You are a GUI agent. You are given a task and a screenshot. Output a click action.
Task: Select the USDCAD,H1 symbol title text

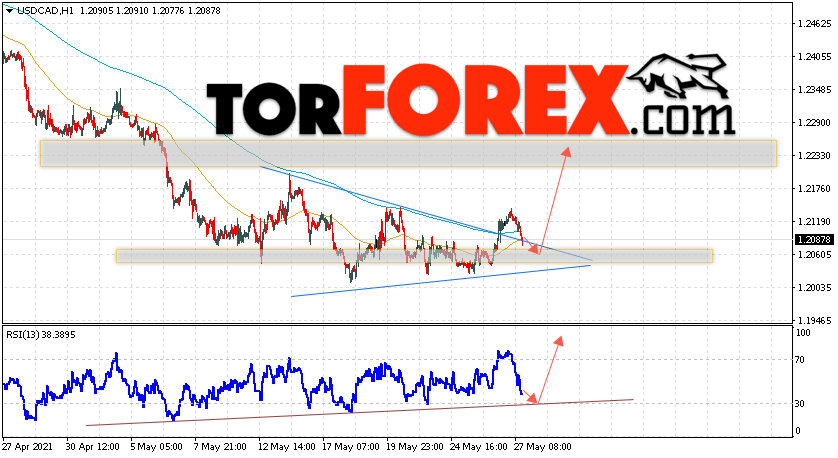pyautogui.click(x=46, y=11)
